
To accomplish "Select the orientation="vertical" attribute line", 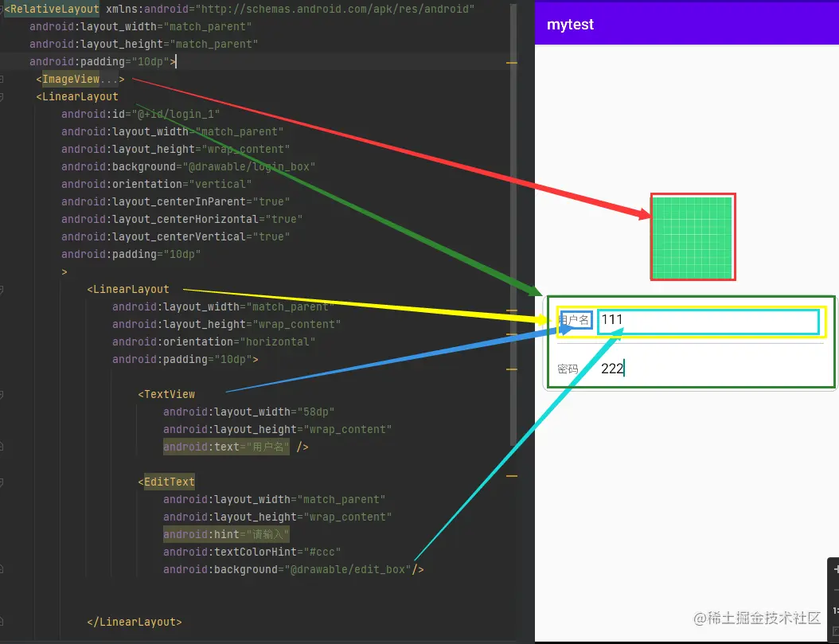I will [156, 184].
